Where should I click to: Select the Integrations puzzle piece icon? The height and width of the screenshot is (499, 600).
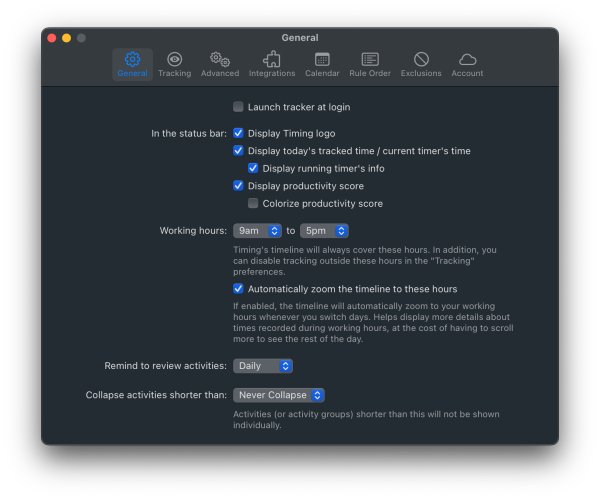(x=272, y=60)
